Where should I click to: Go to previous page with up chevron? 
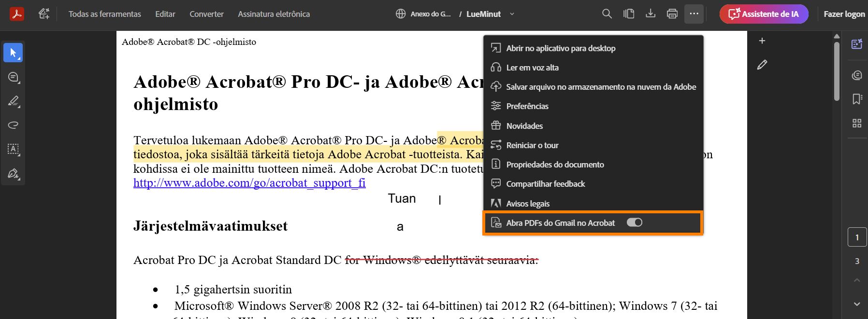857,280
